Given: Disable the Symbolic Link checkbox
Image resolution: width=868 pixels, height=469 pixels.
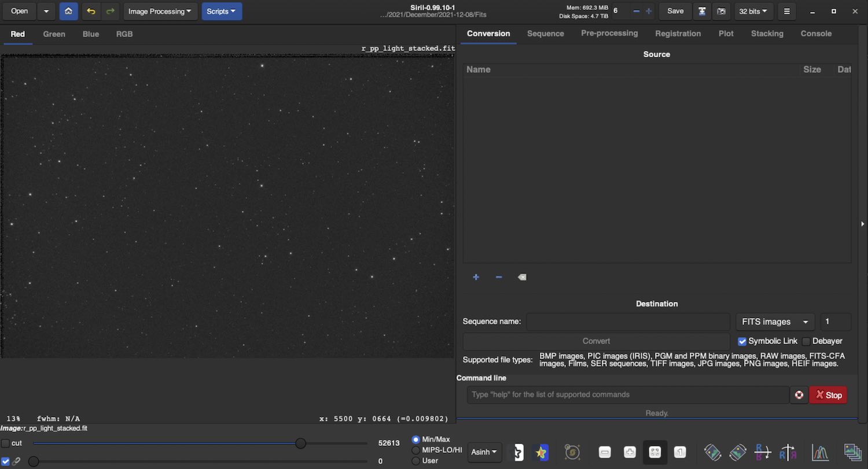Looking at the screenshot, I should coord(742,341).
